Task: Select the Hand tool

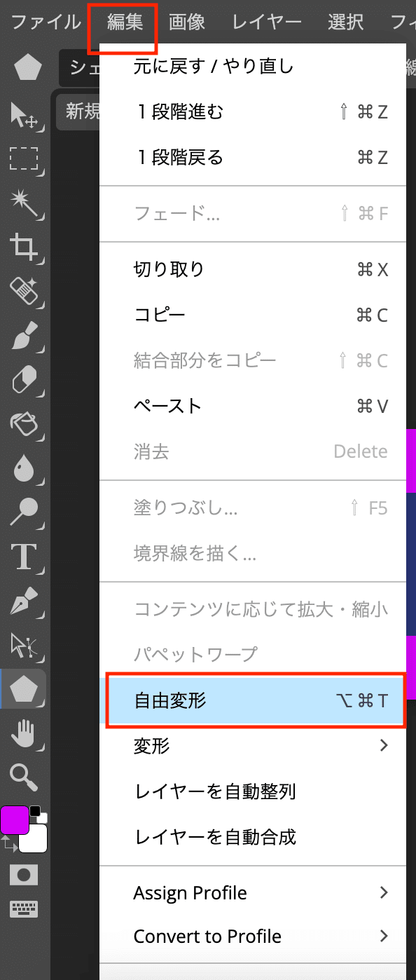Action: pyautogui.click(x=24, y=734)
